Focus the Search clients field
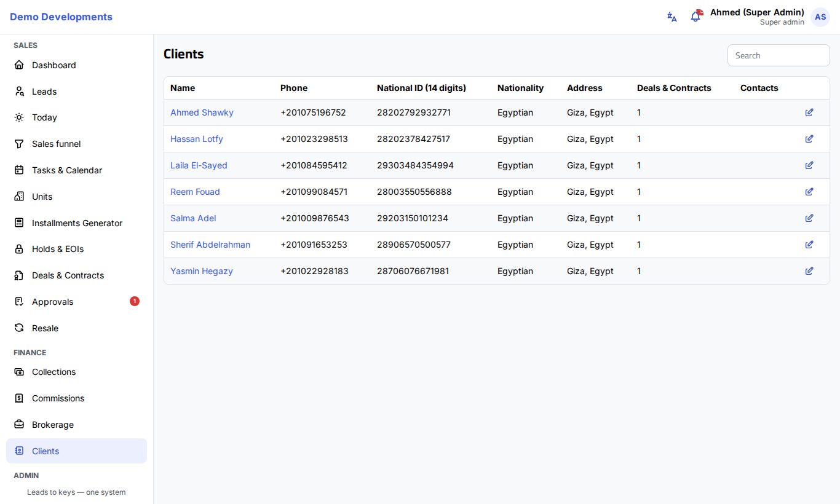The height and width of the screenshot is (504, 840). 779,55
